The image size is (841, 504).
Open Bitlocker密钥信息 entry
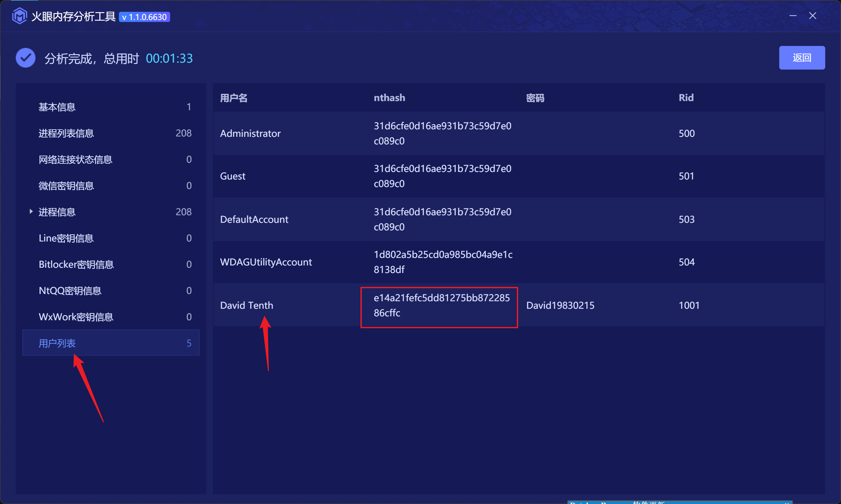[76, 264]
